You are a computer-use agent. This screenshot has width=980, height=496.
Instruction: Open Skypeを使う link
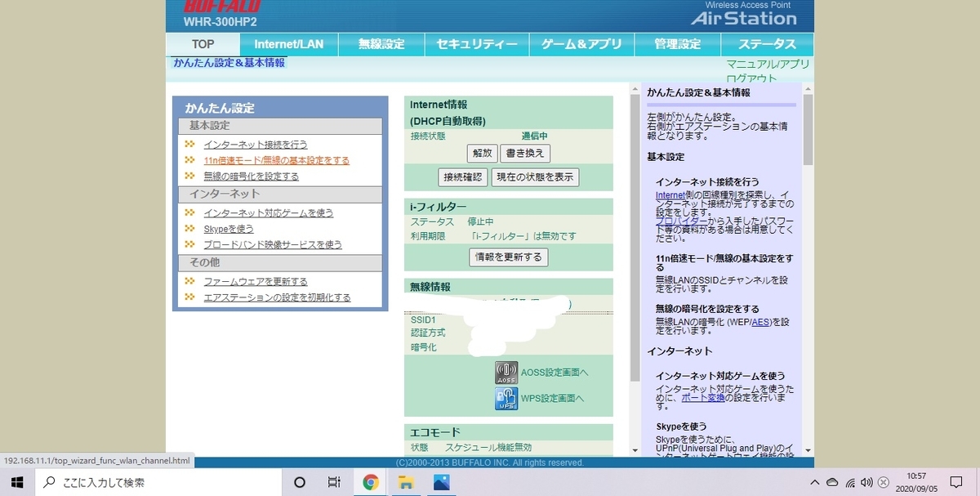[229, 229]
